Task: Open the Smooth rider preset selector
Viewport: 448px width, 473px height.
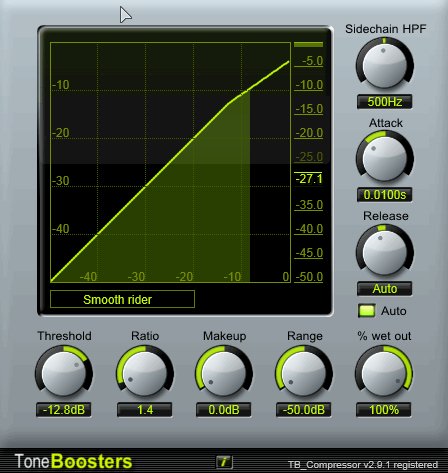Action: coord(122,299)
